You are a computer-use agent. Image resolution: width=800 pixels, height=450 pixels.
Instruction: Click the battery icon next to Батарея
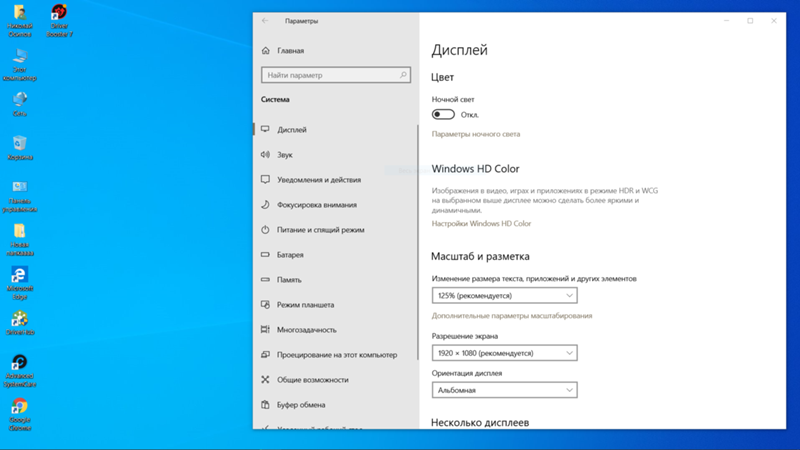[265, 255]
